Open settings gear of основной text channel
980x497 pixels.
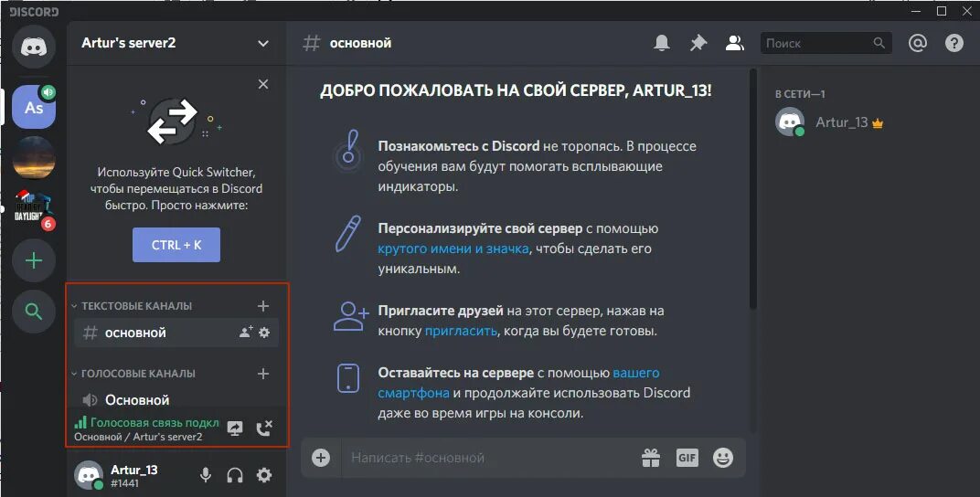pos(264,333)
